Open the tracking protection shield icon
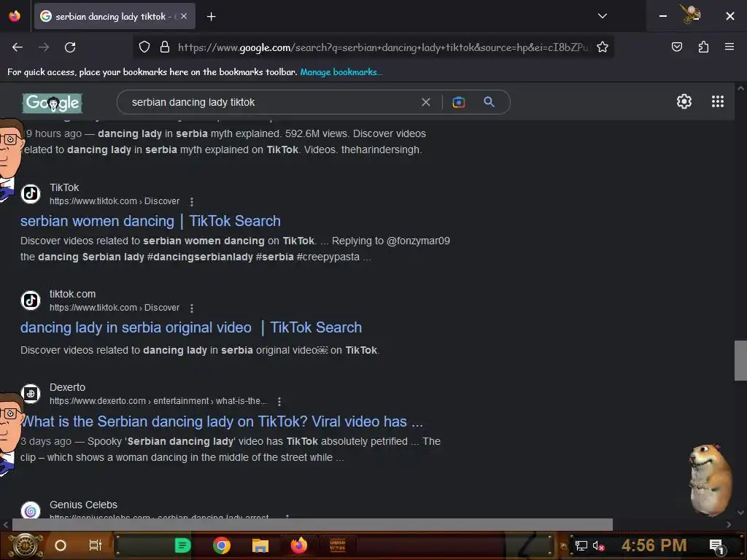 pos(144,47)
